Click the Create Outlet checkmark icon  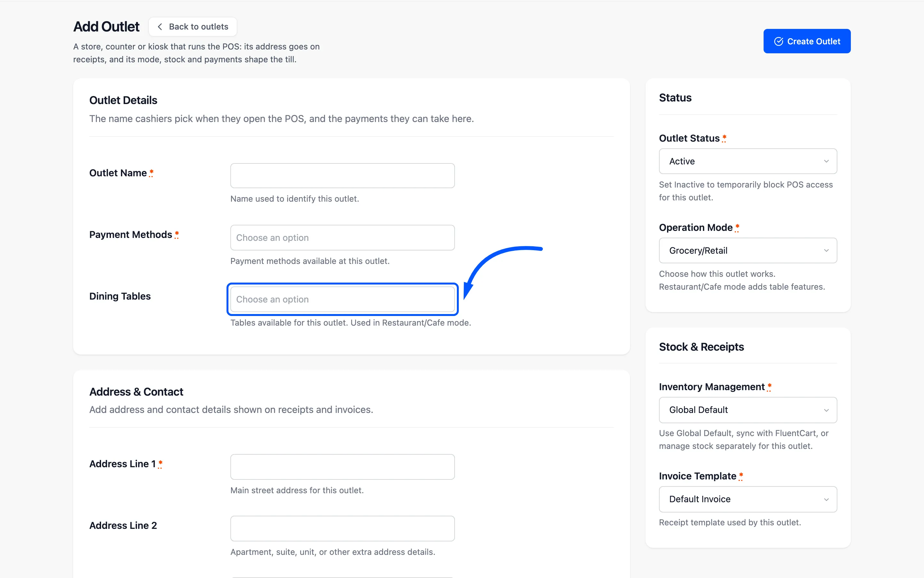click(779, 41)
